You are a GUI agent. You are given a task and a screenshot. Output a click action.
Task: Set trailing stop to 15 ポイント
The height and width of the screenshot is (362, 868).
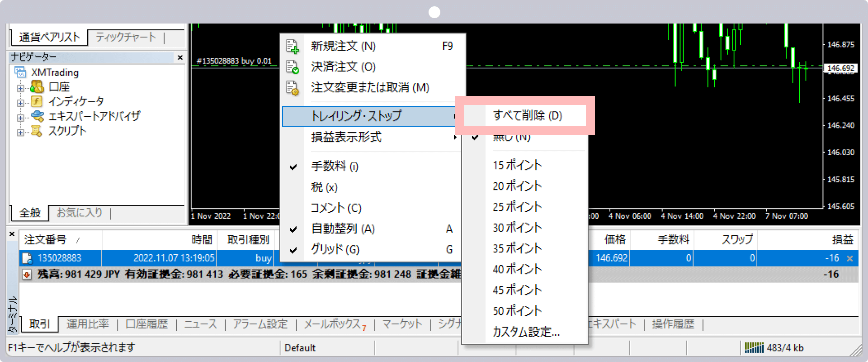tap(525, 165)
